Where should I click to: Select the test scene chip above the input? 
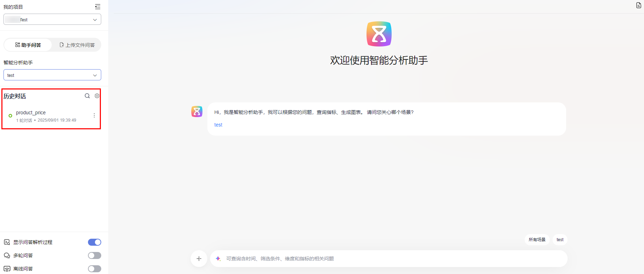[560, 240]
